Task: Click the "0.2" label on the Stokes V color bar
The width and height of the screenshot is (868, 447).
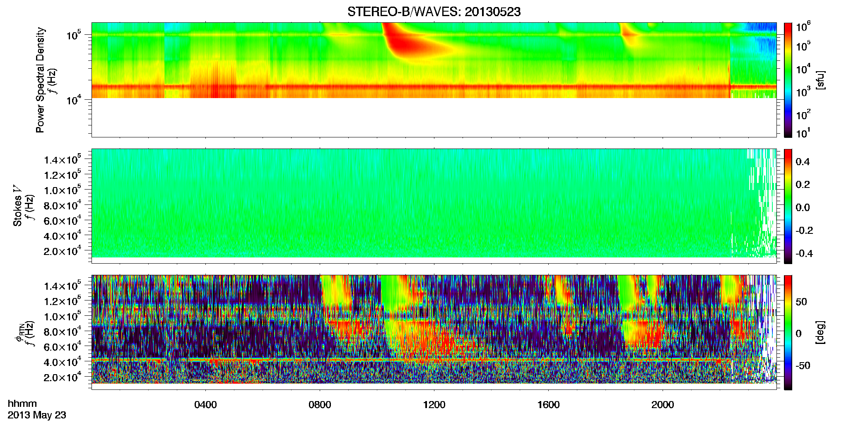Action: point(803,185)
